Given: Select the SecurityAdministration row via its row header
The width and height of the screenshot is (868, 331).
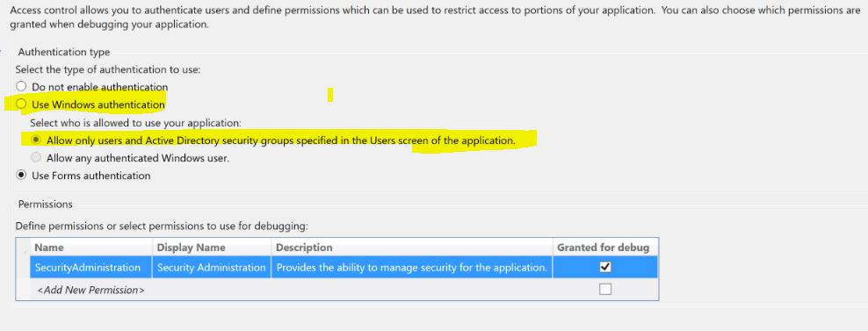Looking at the screenshot, I should pos(23,267).
